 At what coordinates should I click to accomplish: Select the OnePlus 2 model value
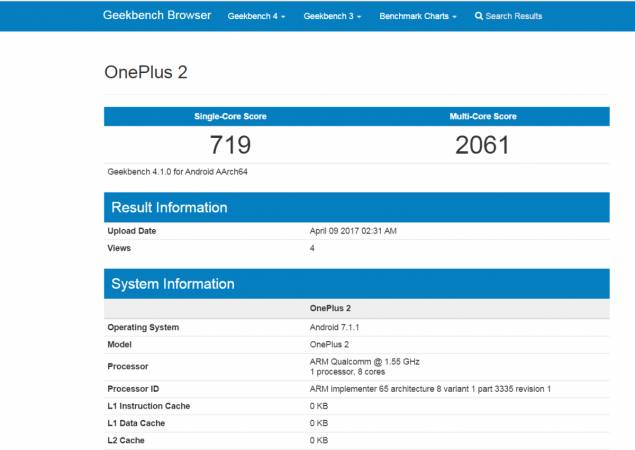tap(329, 345)
